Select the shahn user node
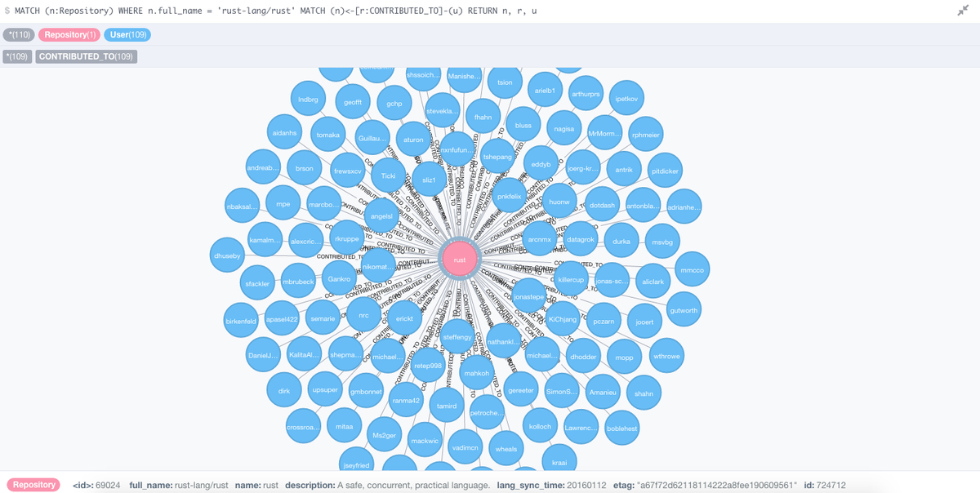Viewport: 980px width, 493px height. 644,393
